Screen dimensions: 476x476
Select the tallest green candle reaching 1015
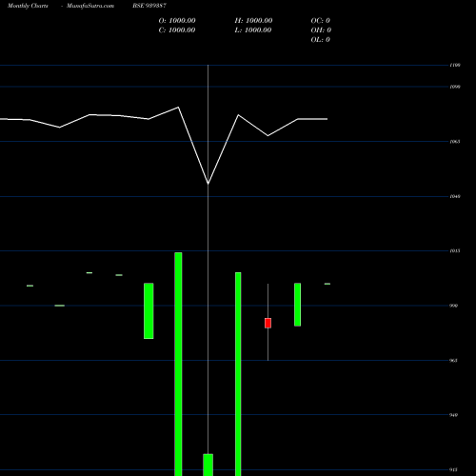click(x=178, y=364)
